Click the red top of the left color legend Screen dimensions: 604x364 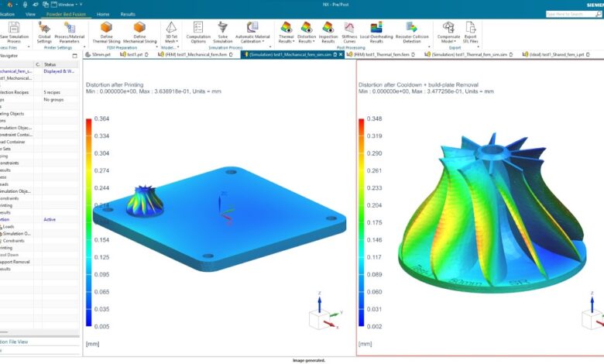click(x=89, y=122)
